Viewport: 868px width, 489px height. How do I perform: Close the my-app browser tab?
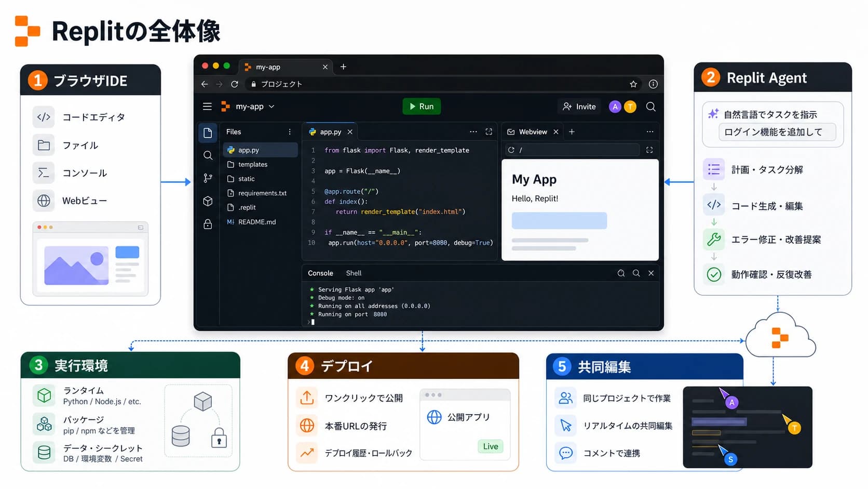[x=325, y=67]
